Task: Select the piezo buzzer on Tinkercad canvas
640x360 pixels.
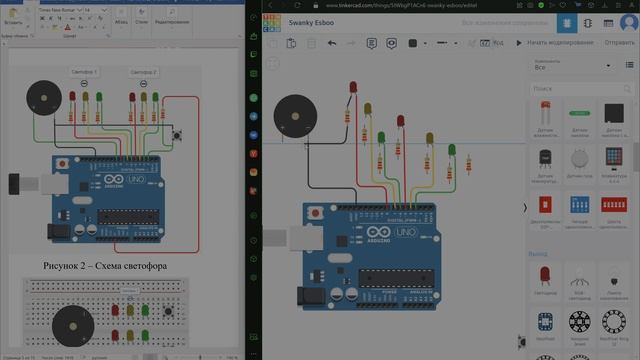Action: pos(295,116)
